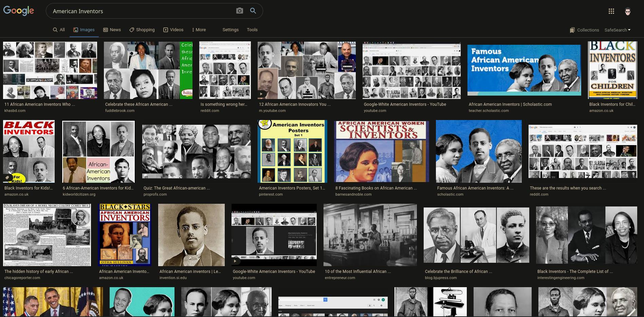Open the khasbd.com 11 African American Inventors thumbnail
The width and height of the screenshot is (644, 317).
pos(50,70)
